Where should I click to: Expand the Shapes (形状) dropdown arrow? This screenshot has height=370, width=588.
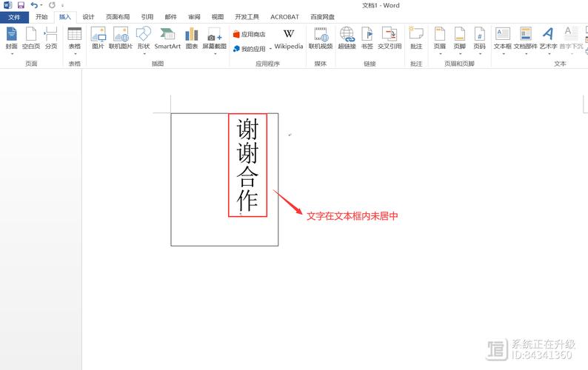(144, 54)
